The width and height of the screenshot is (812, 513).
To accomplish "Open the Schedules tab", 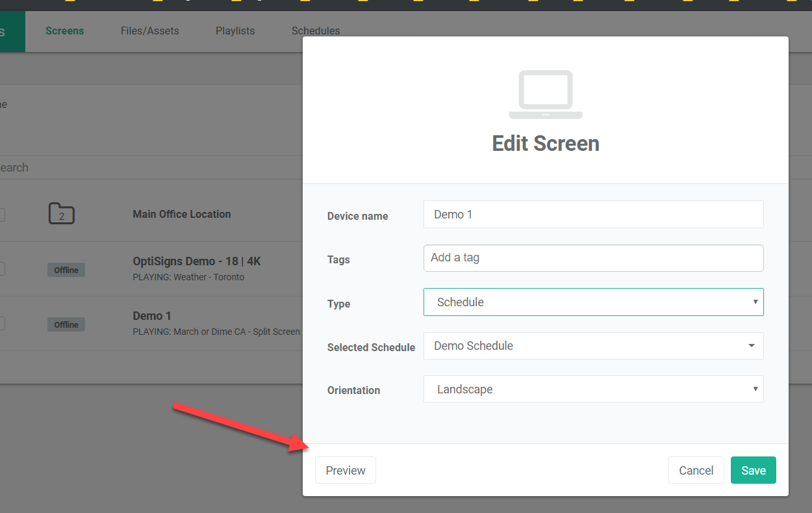I will click(316, 31).
